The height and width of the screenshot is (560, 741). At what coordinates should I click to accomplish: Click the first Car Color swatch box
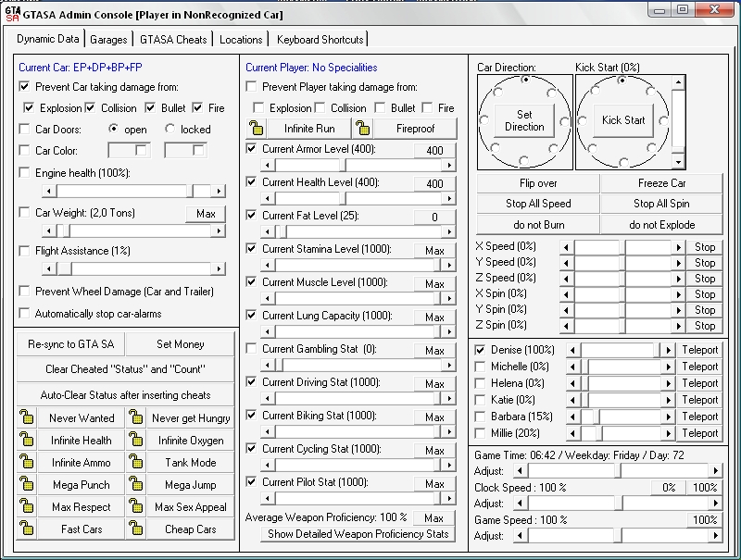[129, 150]
